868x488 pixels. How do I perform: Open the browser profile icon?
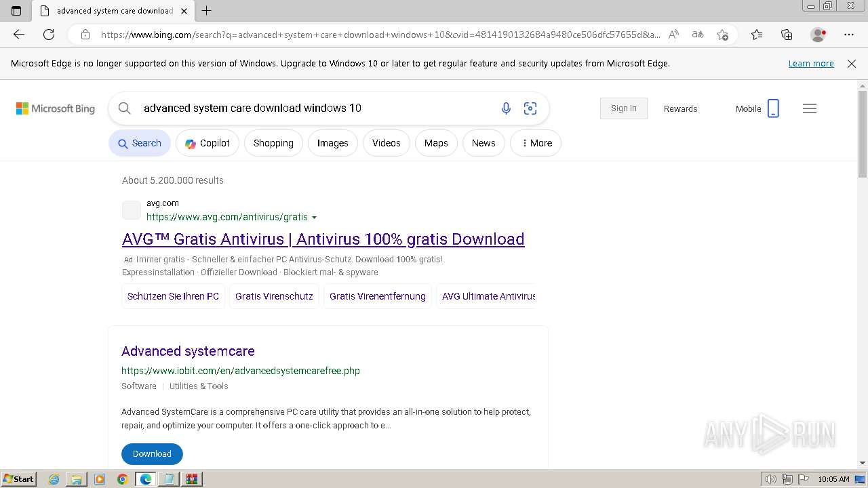[818, 35]
